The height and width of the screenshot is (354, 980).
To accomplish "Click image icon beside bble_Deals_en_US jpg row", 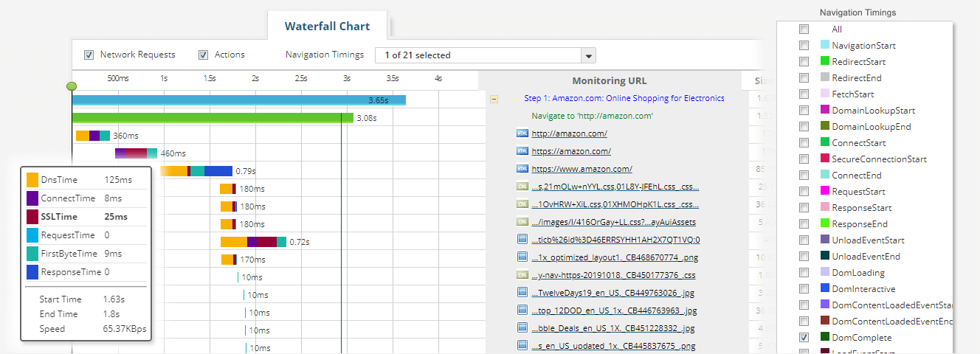I will (x=522, y=328).
